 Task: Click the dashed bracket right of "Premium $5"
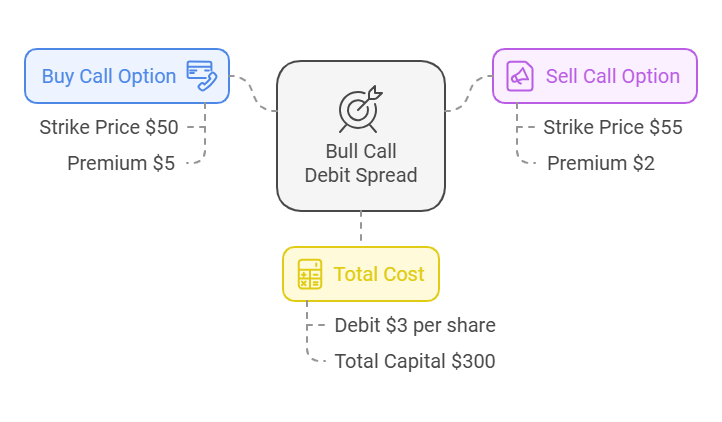200,158
